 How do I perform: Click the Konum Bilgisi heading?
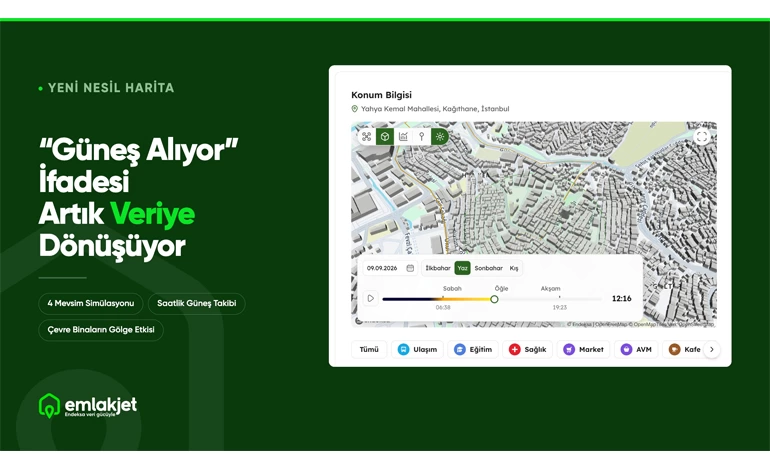(x=382, y=95)
